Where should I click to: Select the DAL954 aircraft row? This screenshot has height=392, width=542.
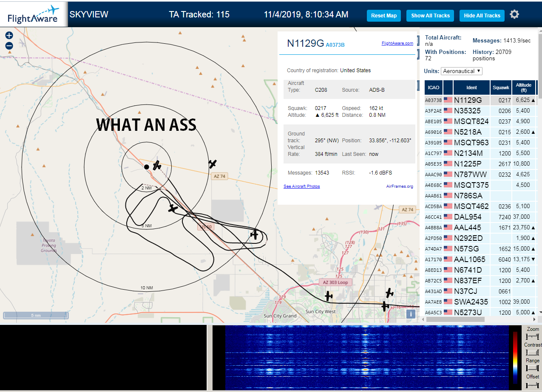tap(480, 217)
